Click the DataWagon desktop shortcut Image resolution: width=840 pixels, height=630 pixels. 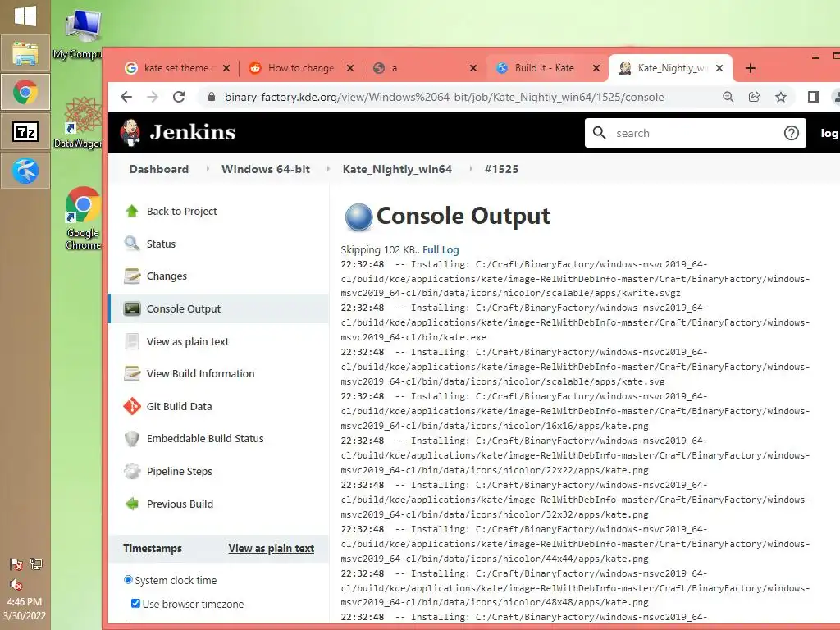(x=81, y=123)
